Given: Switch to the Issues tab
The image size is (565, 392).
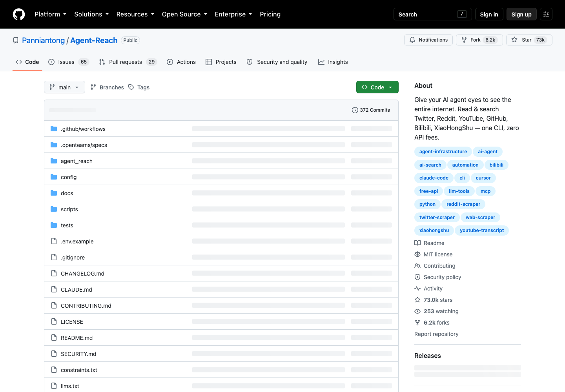Looking at the screenshot, I should click(69, 62).
